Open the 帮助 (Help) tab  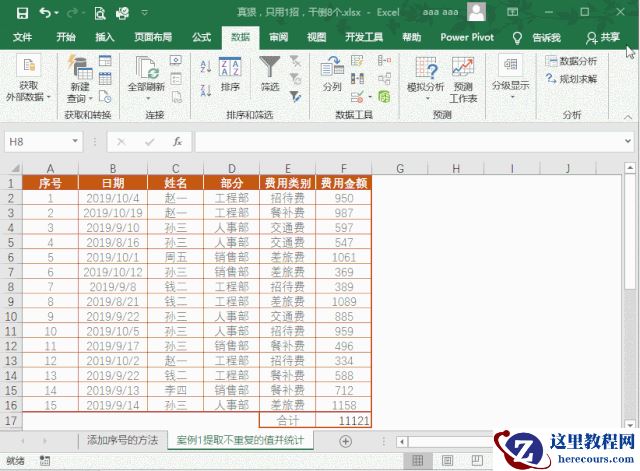(x=411, y=38)
